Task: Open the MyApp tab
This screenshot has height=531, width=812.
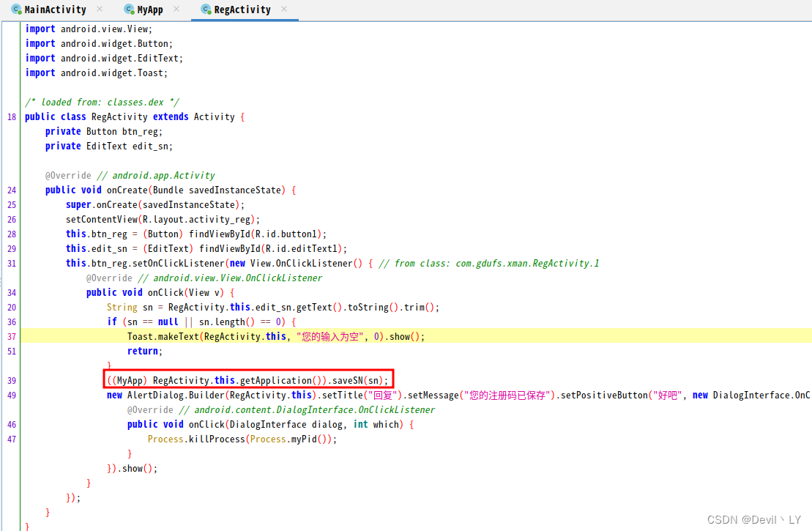Action: [150, 10]
